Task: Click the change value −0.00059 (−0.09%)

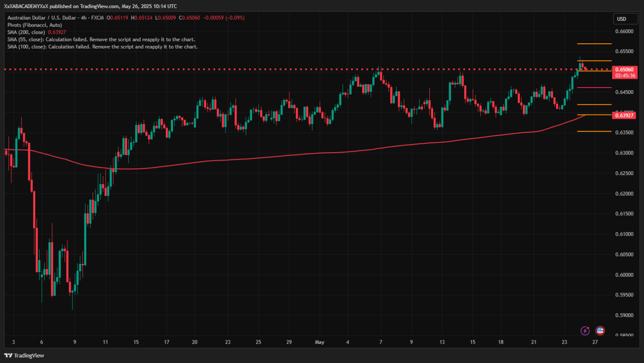Action: pos(224,18)
